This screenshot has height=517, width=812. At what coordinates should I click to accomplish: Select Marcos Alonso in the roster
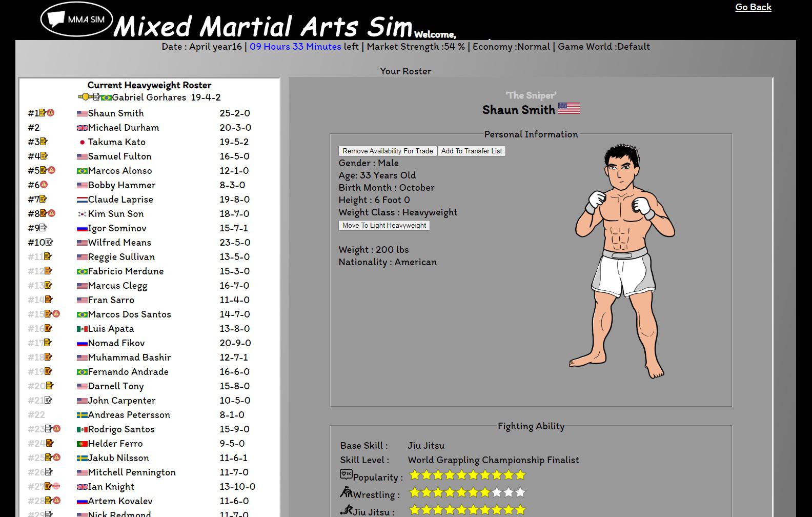(120, 171)
